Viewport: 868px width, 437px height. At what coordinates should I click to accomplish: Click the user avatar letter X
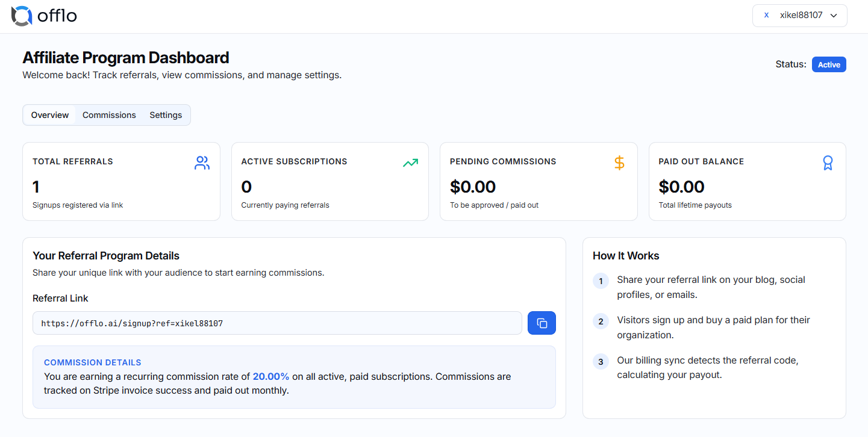click(x=766, y=16)
